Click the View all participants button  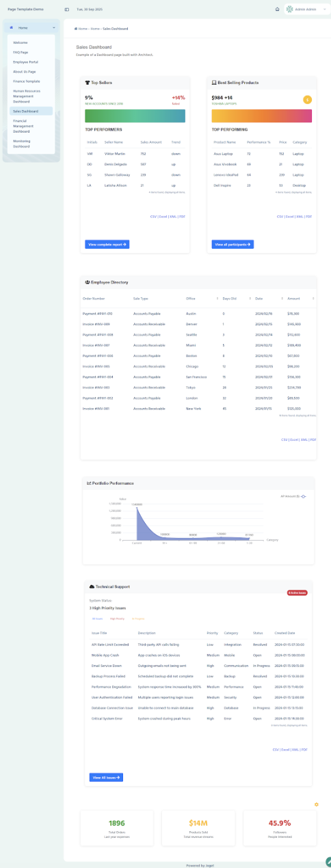point(233,244)
